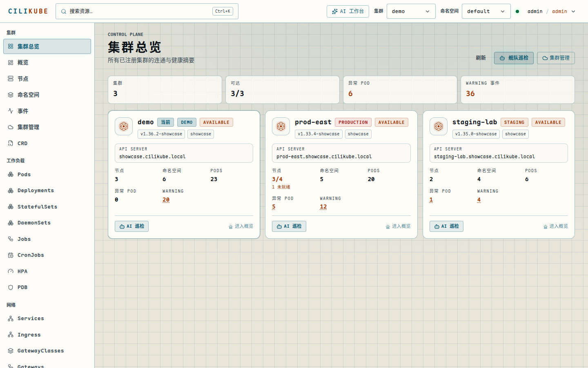Start AI 巡检 on staging-lab card
Viewport: 588px width, 368px height.
(x=446, y=226)
